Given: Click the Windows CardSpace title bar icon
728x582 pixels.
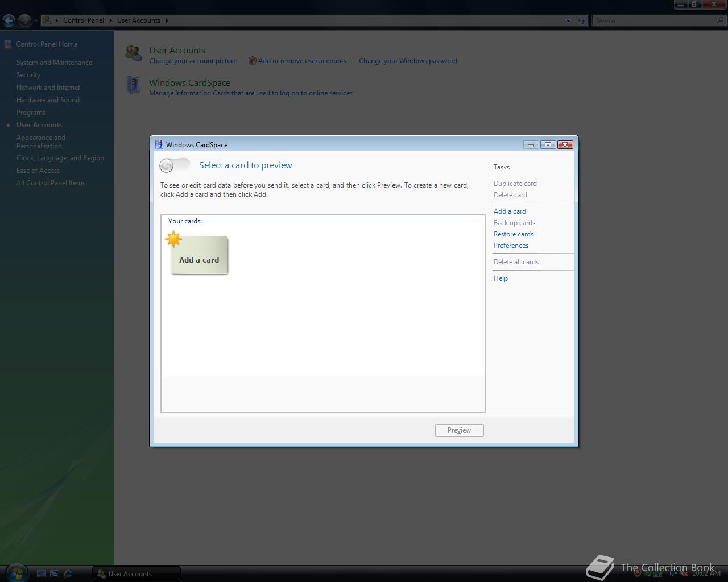Looking at the screenshot, I should 159,144.
